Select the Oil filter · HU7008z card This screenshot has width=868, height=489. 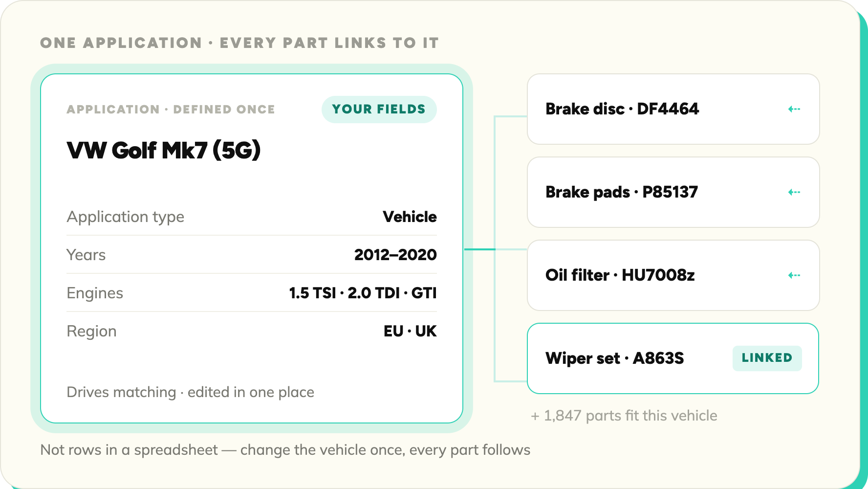(673, 275)
